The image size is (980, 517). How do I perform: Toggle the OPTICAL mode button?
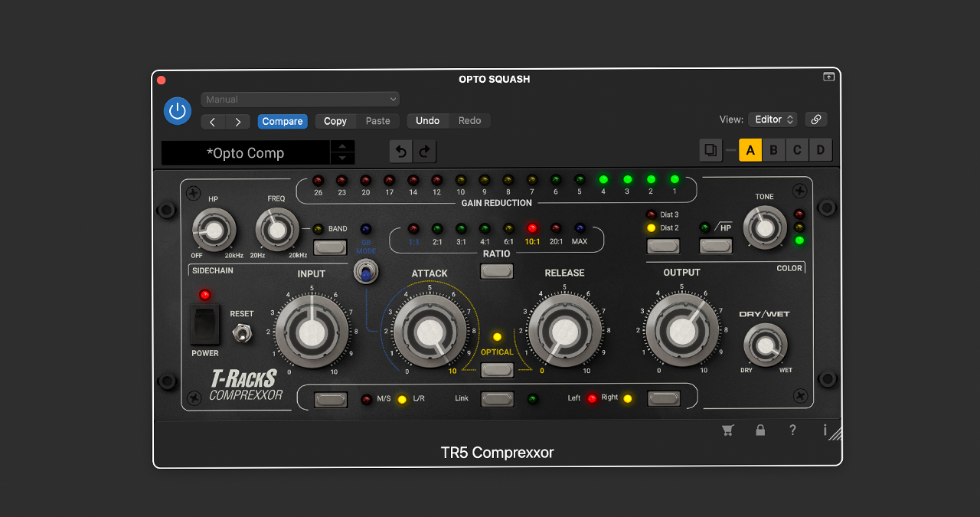click(497, 370)
